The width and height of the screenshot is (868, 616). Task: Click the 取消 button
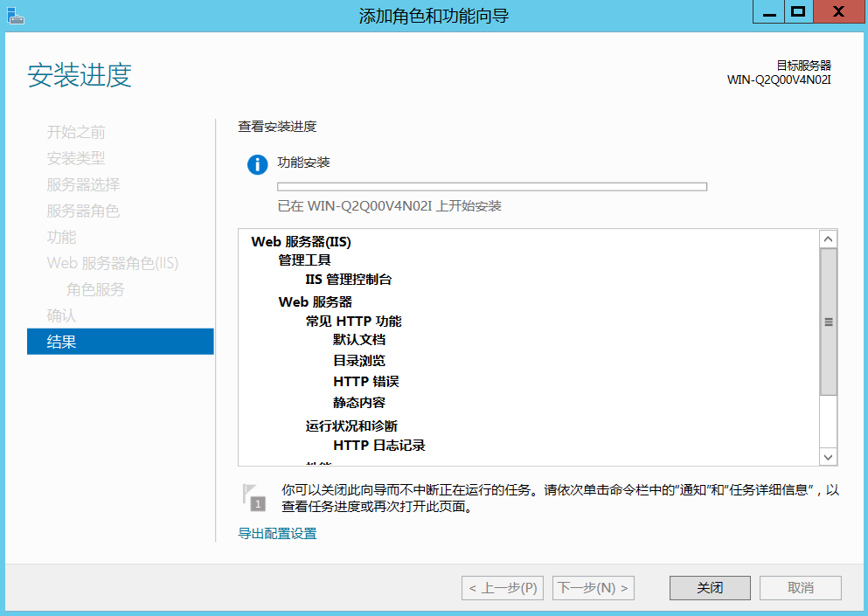point(801,588)
